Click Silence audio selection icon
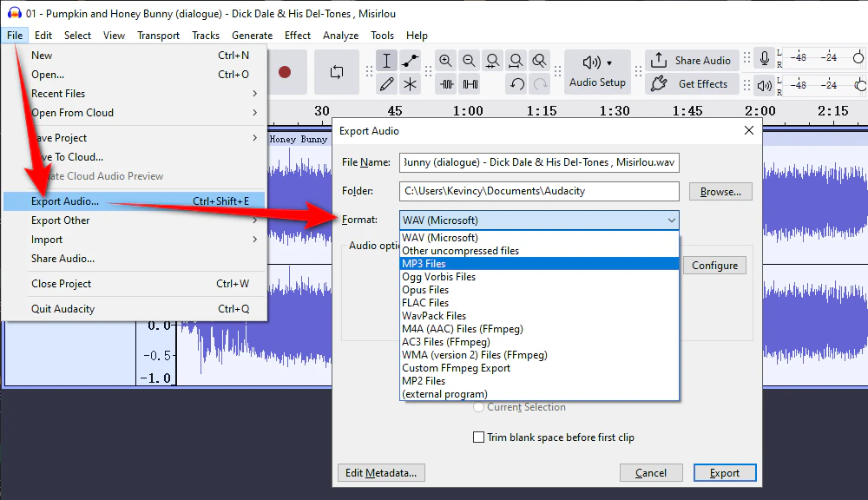The image size is (868, 500). [x=470, y=84]
